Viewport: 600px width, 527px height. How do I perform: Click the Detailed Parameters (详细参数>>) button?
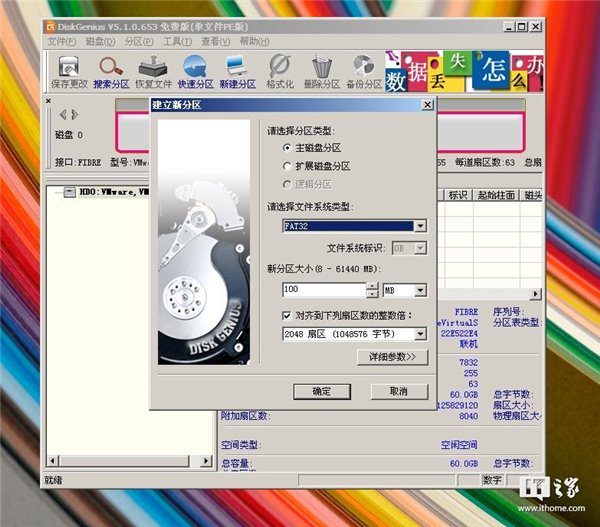click(393, 357)
